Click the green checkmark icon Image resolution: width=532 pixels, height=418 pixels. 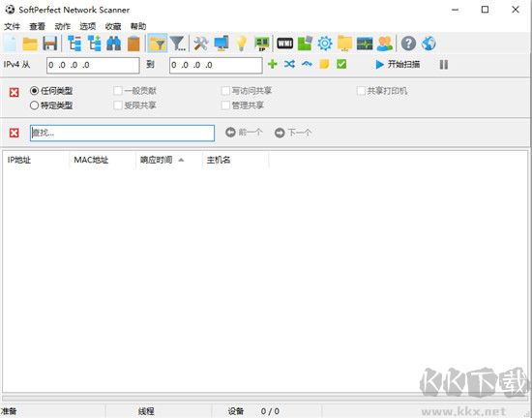click(x=341, y=64)
